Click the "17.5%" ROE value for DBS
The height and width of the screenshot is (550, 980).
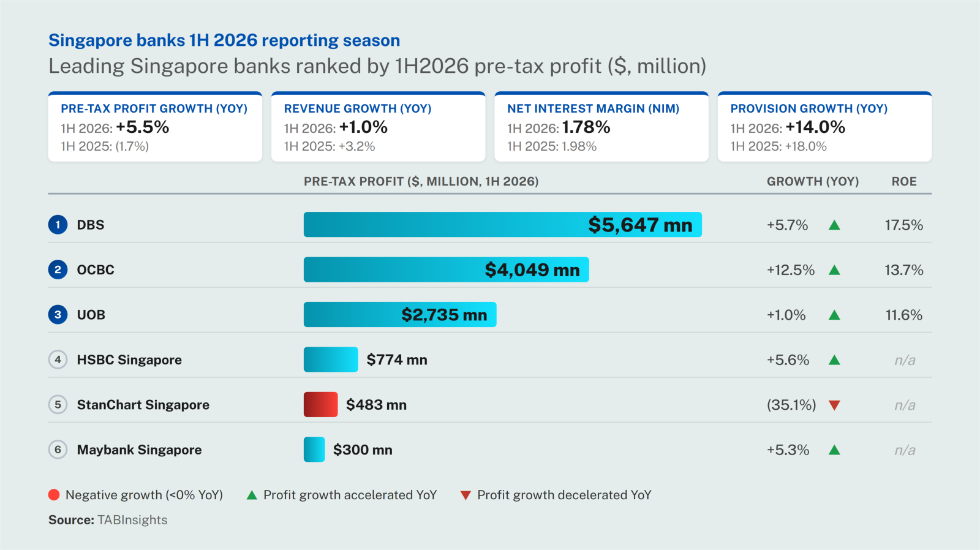point(904,225)
